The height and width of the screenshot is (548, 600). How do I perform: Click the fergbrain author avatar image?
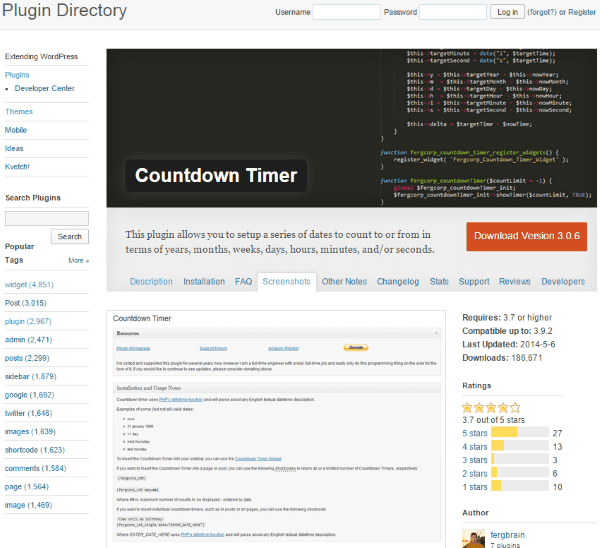475,539
